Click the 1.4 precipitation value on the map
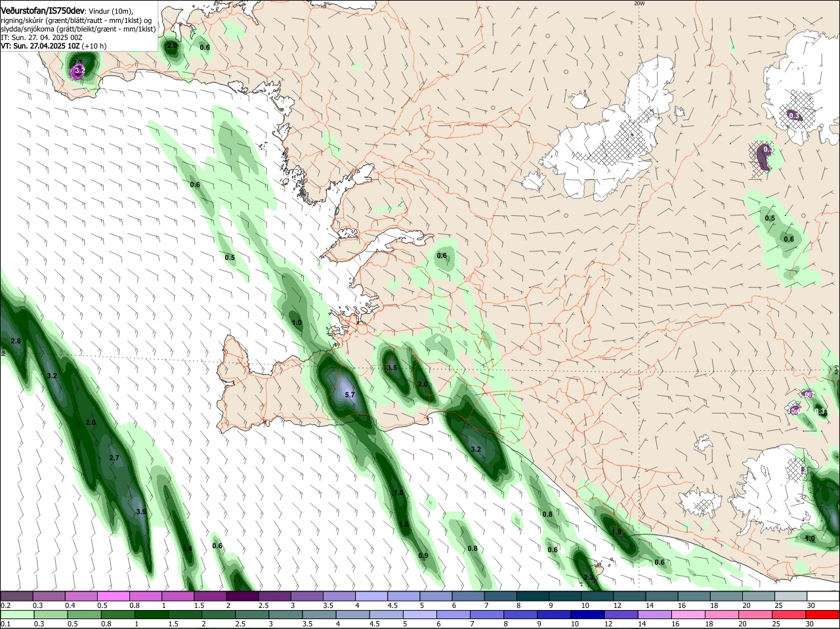Image resolution: width=840 pixels, height=629 pixels. point(187,549)
